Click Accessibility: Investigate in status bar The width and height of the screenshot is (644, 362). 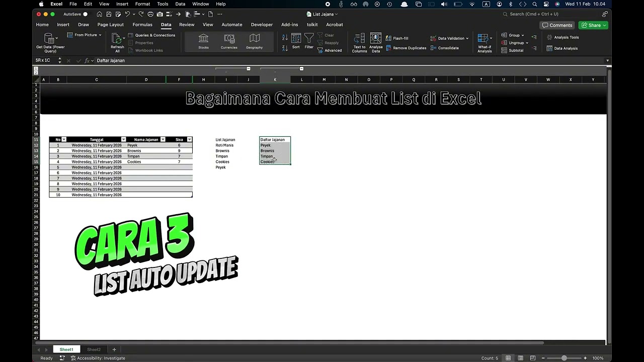[x=98, y=358]
